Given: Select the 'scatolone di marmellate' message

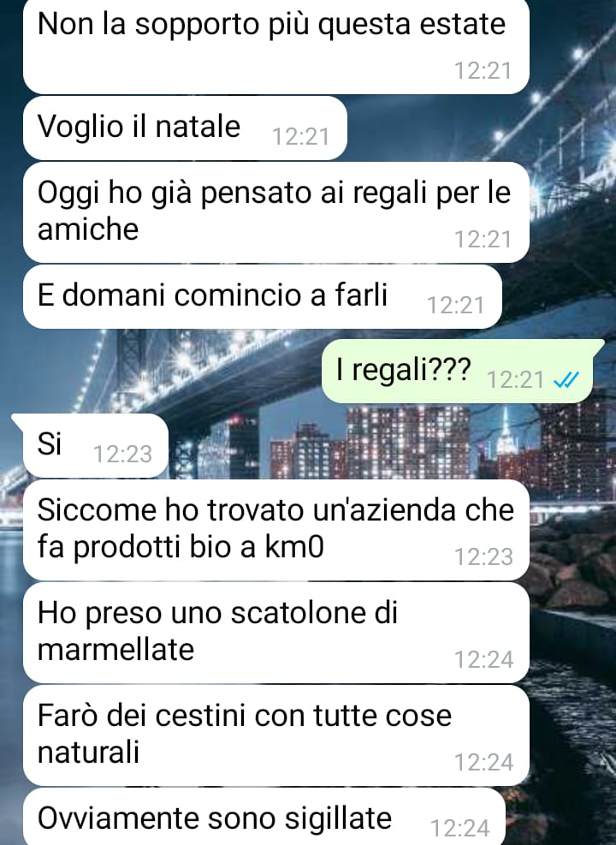Looking at the screenshot, I should click(275, 633).
